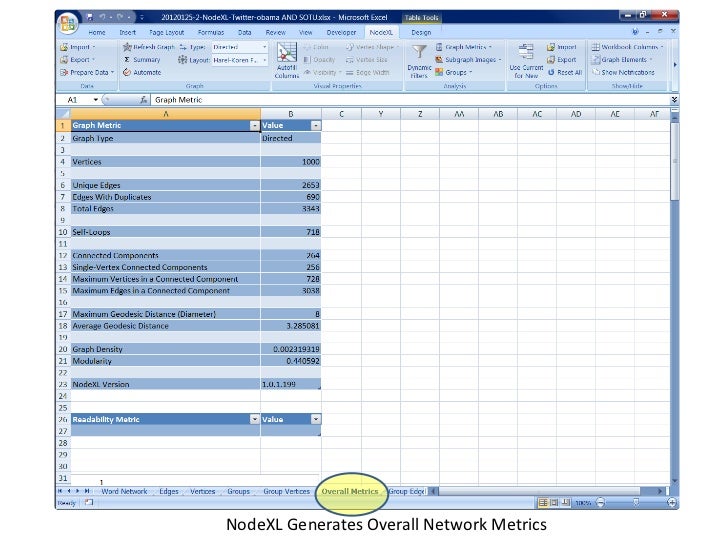Open the Subgraph Images menu
Screen dimensions: 728x546
468,59
